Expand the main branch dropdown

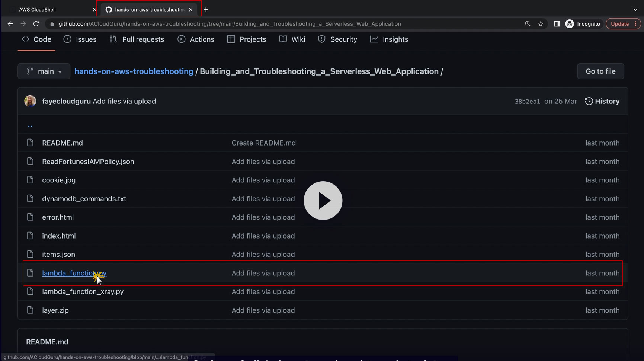point(44,71)
